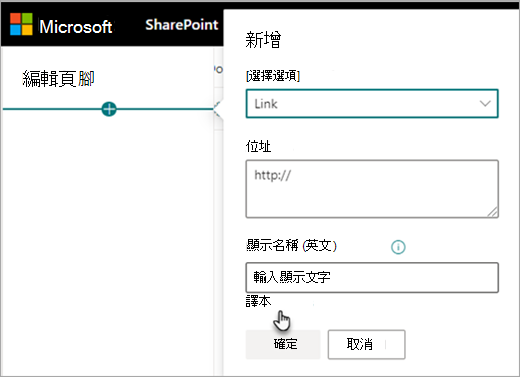Focus the display text input field
Viewport: 520px width, 377px height.
(x=372, y=278)
